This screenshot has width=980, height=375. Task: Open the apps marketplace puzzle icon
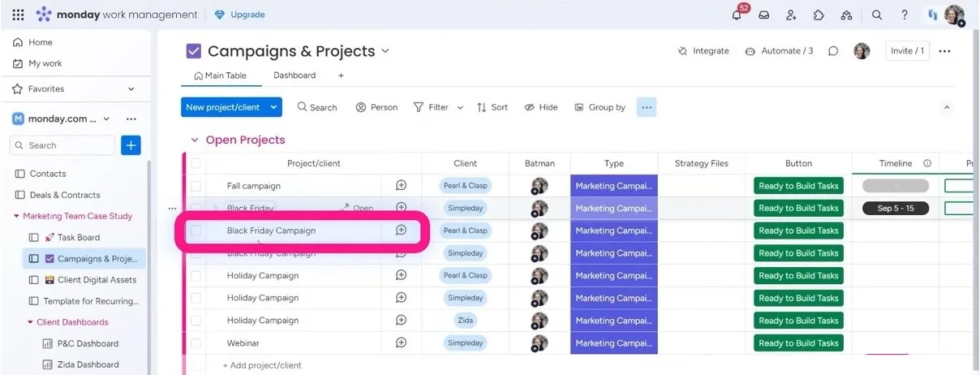[819, 15]
